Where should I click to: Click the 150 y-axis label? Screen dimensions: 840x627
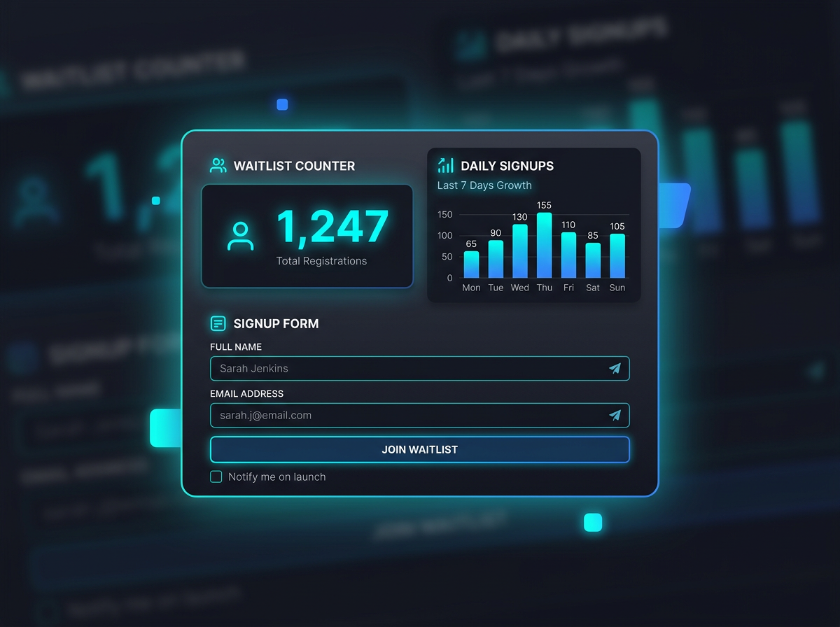[x=445, y=215]
